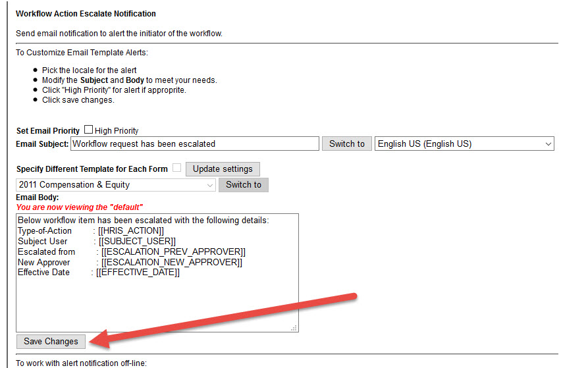Click the 'Click save changes.' bullet
The width and height of the screenshot is (588, 368).
point(78,100)
